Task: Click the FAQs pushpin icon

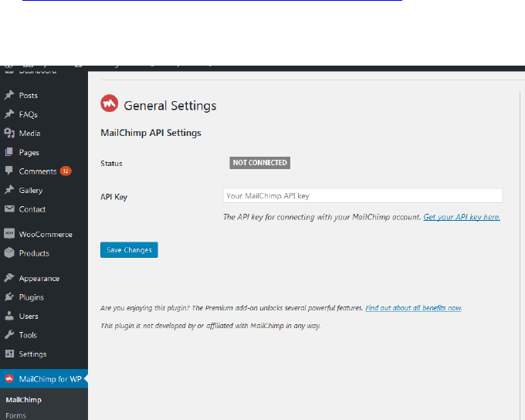Action: click(9, 114)
